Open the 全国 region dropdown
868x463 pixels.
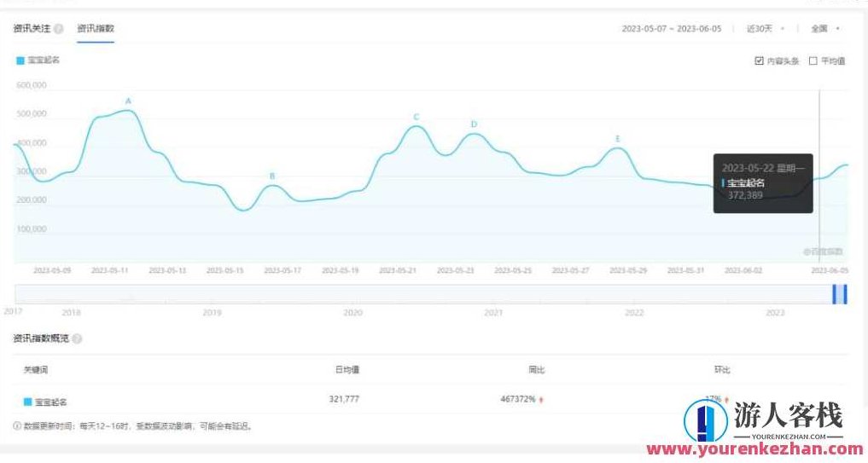pos(824,29)
